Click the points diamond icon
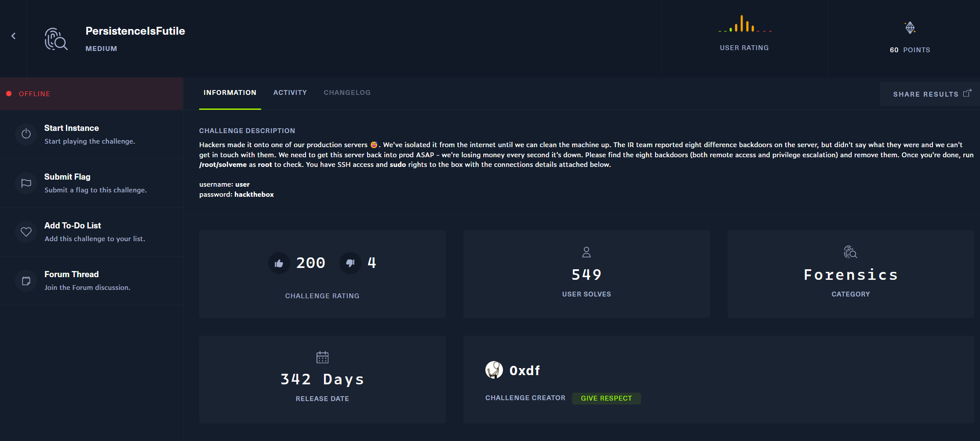The height and width of the screenshot is (441, 980). pos(910,28)
